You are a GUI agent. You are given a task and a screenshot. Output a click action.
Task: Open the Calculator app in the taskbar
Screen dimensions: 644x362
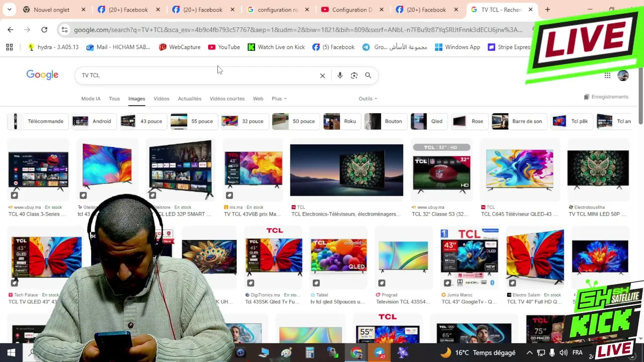(309, 353)
